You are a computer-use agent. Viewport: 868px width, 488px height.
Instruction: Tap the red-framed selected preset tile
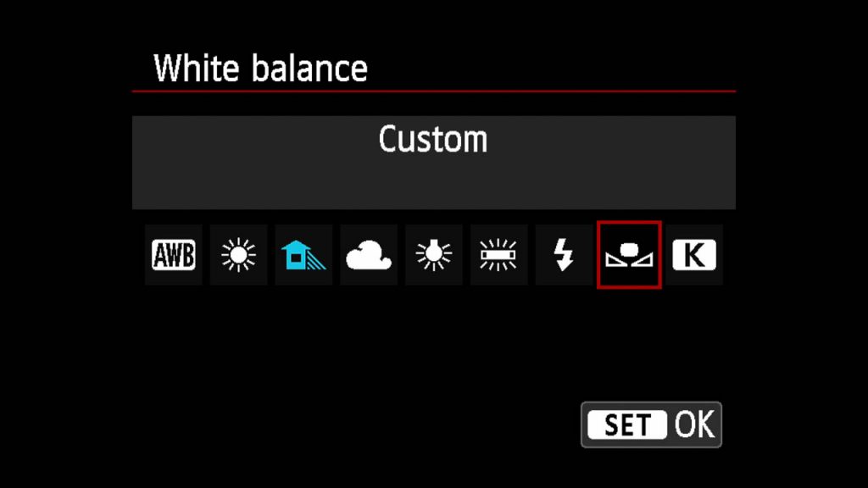629,255
